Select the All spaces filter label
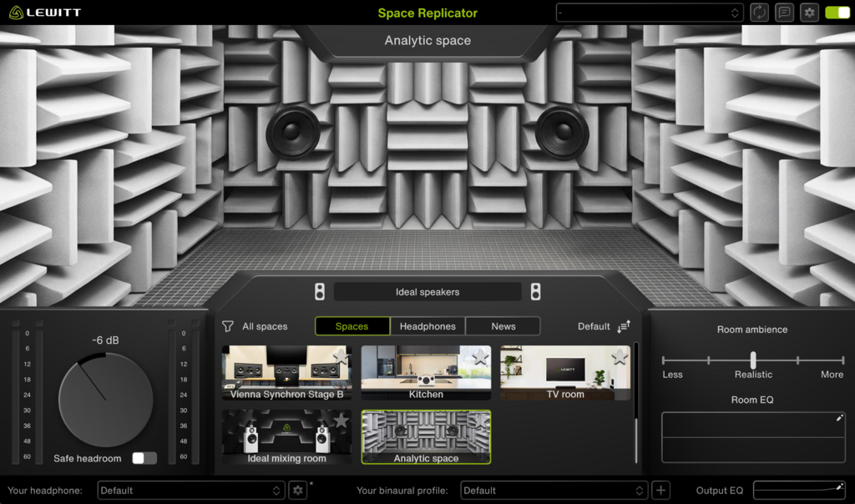Viewport: 855px width, 504px height. pos(265,326)
